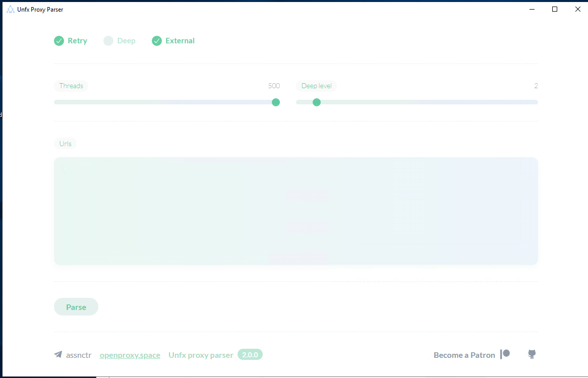Disable the External checkbox
Screen dimensions: 588x378
click(x=157, y=41)
